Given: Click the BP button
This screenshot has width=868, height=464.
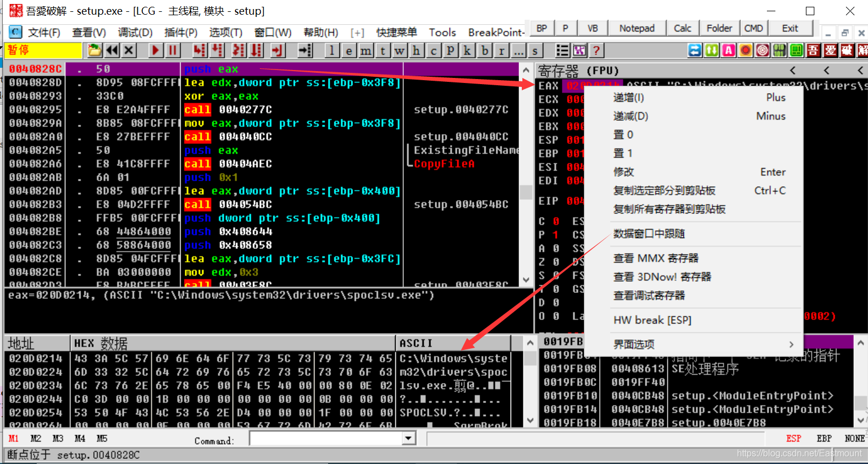Looking at the screenshot, I should [542, 28].
